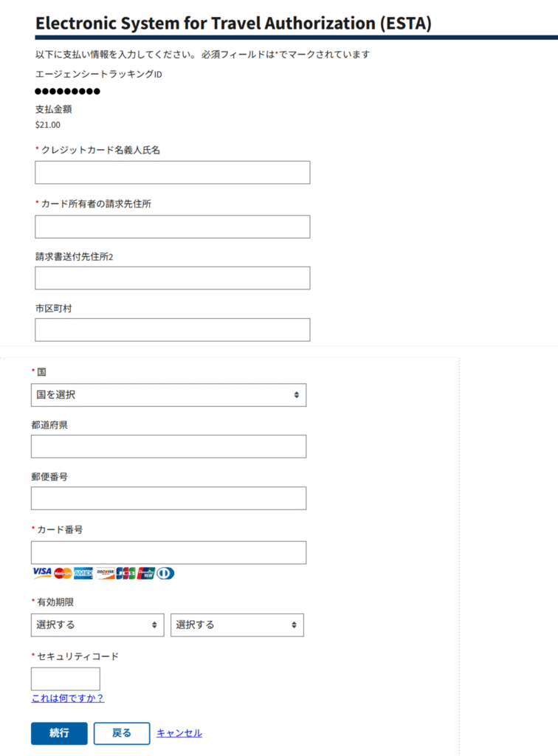Open the 国を選択 country dropdown

click(168, 395)
